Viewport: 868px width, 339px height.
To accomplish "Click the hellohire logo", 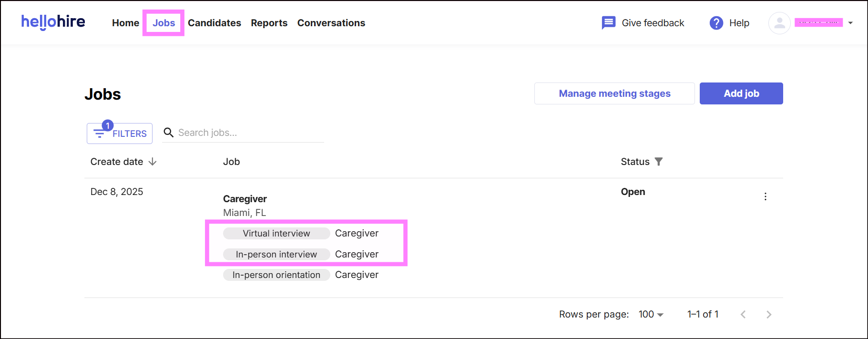I will (53, 22).
